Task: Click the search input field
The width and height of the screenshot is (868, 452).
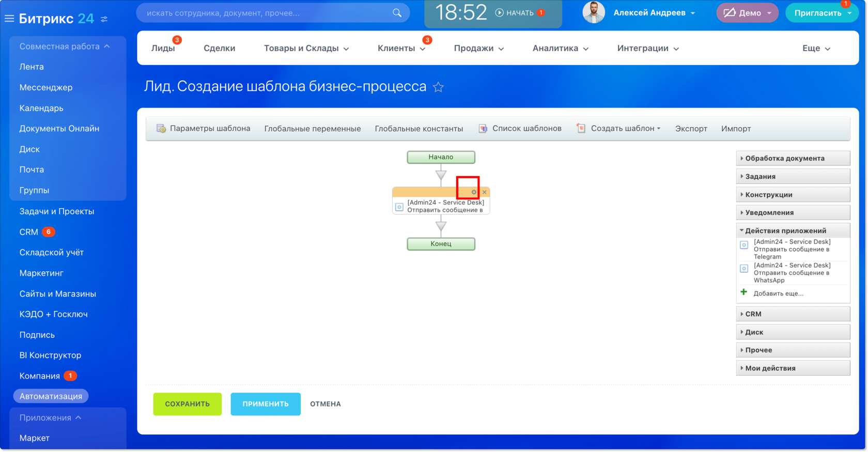Action: click(273, 13)
